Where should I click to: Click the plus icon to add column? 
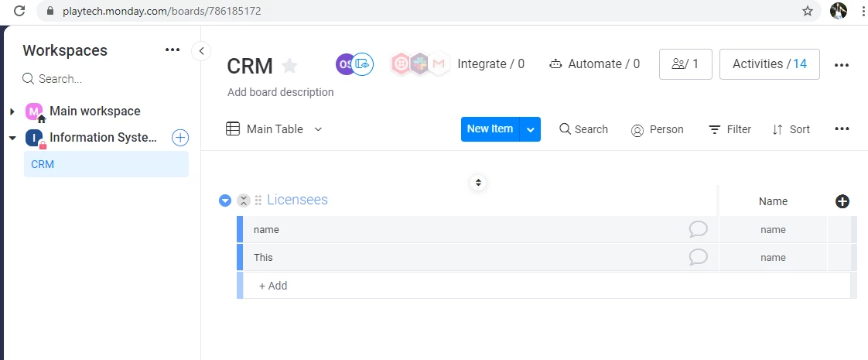point(842,201)
